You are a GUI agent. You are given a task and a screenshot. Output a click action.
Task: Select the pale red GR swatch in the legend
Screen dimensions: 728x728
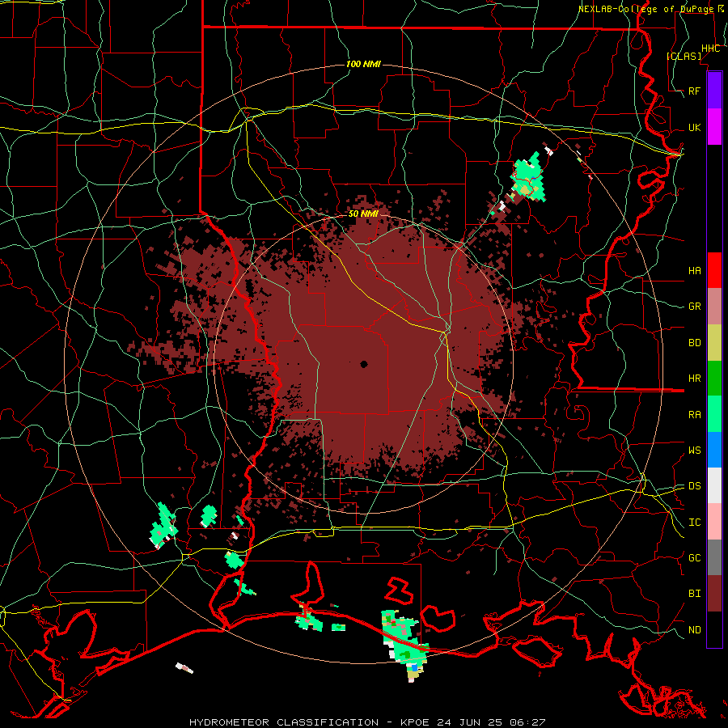(714, 306)
